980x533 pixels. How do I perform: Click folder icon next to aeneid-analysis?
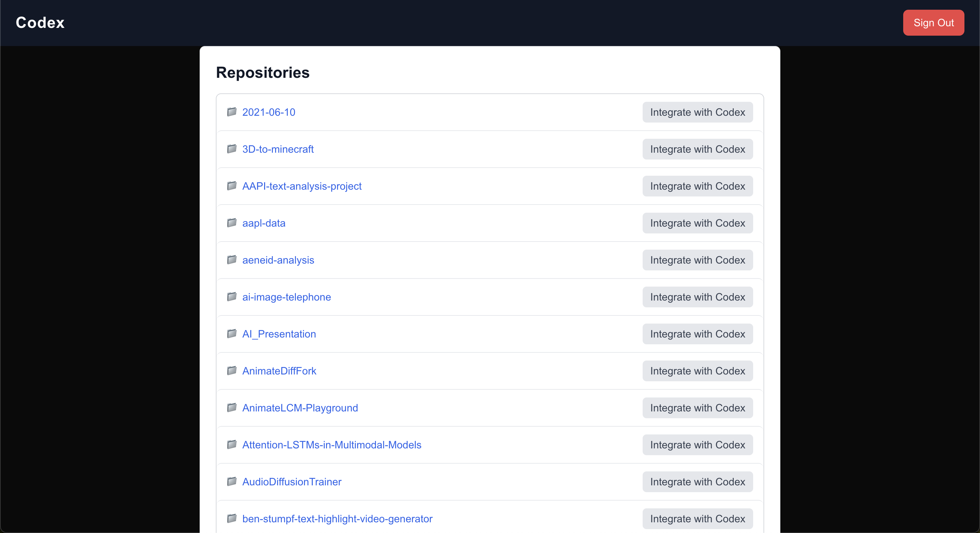tap(232, 260)
